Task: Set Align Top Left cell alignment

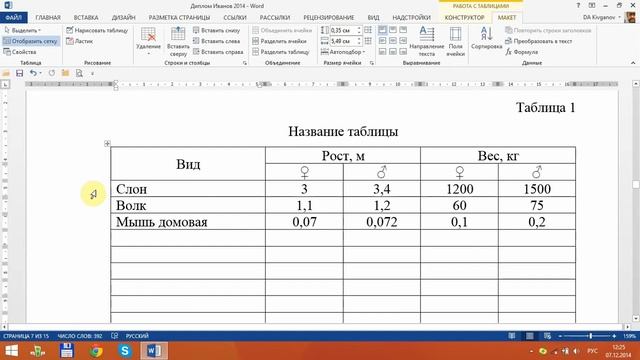Action: pyautogui.click(x=382, y=30)
